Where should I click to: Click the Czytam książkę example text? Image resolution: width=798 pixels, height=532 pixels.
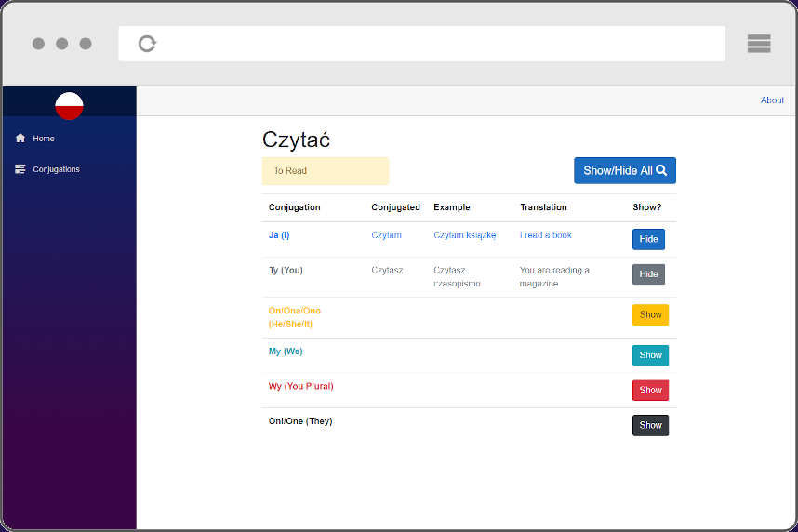tap(464, 235)
